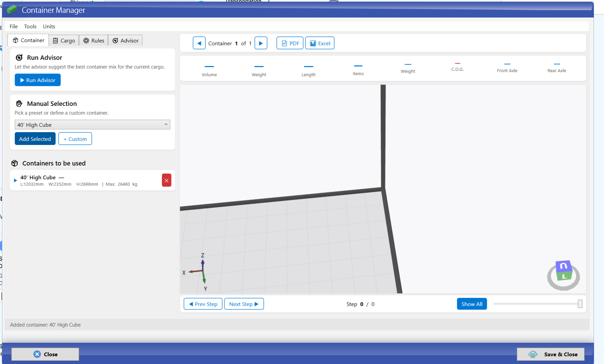
Task: Click Save & Close button
Action: pos(551,354)
